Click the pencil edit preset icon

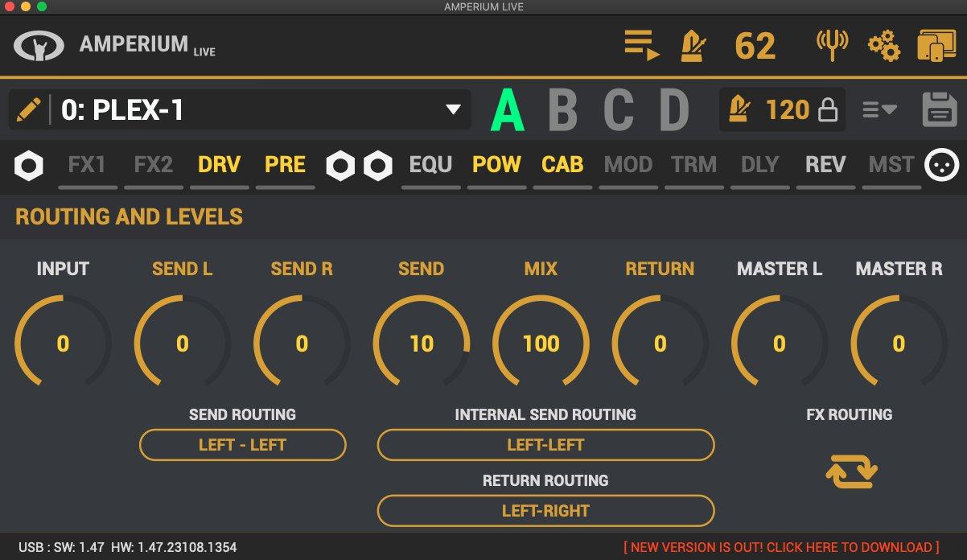point(28,109)
